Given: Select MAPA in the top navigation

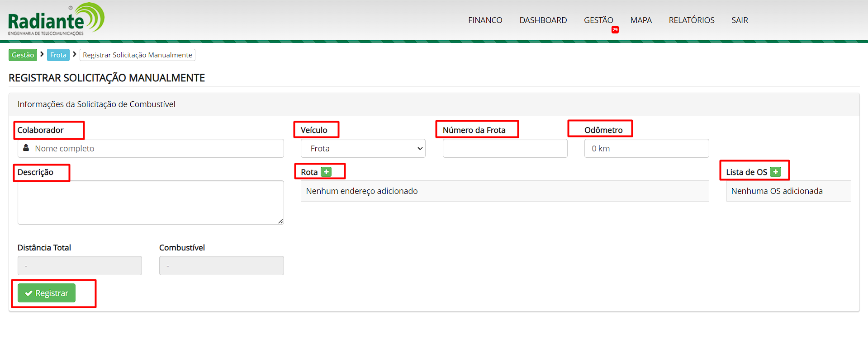Looking at the screenshot, I should (640, 20).
